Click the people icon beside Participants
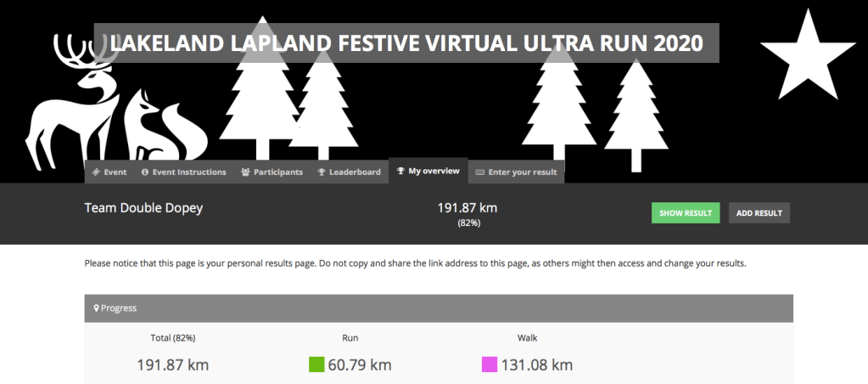The height and width of the screenshot is (384, 868). pyautogui.click(x=245, y=172)
